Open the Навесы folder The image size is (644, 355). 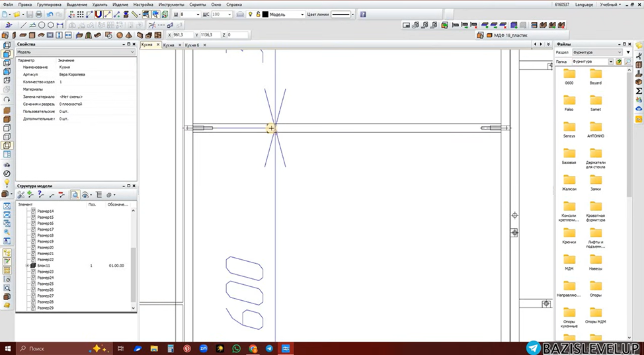[596, 262]
